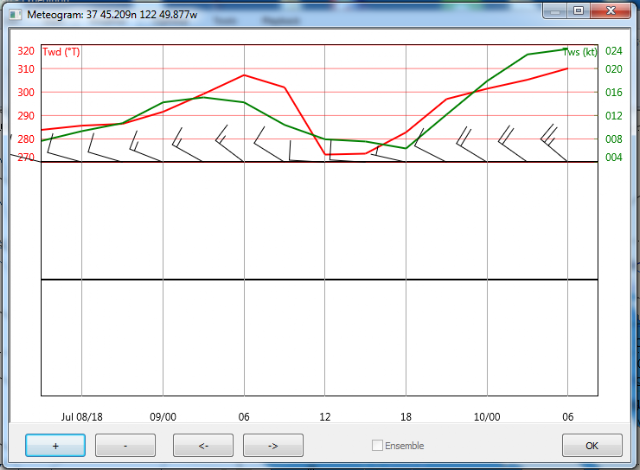Advance the timeline with the right arrow button
Screen dimensions: 640x470
(273, 445)
